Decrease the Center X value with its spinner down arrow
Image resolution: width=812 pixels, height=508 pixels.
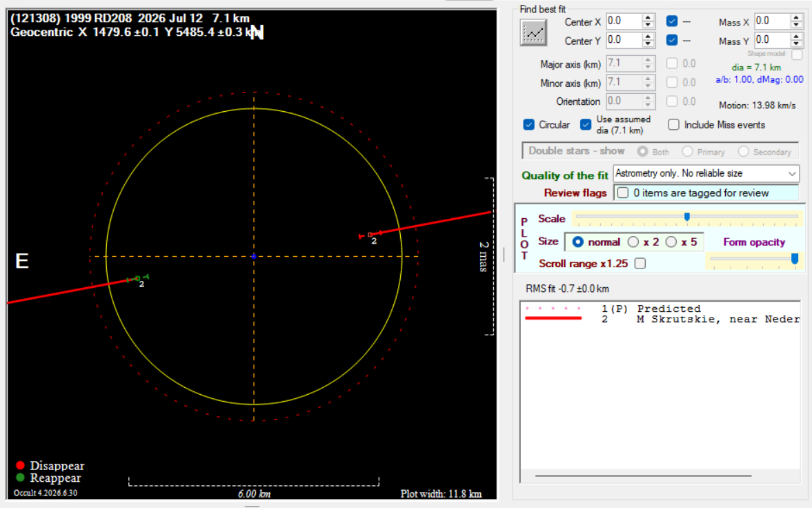648,25
